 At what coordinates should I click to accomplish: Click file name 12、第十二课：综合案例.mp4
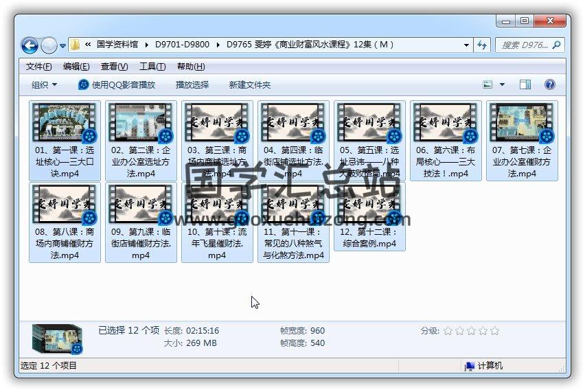[369, 238]
